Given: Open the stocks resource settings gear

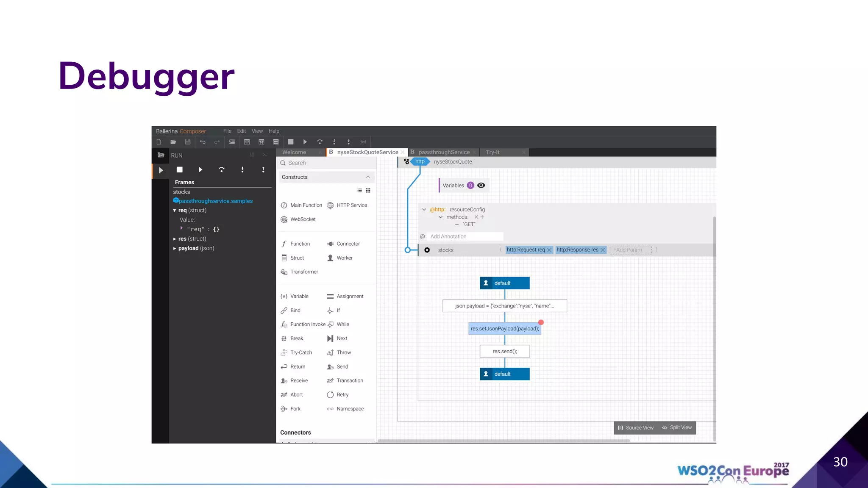Looking at the screenshot, I should pyautogui.click(x=427, y=250).
